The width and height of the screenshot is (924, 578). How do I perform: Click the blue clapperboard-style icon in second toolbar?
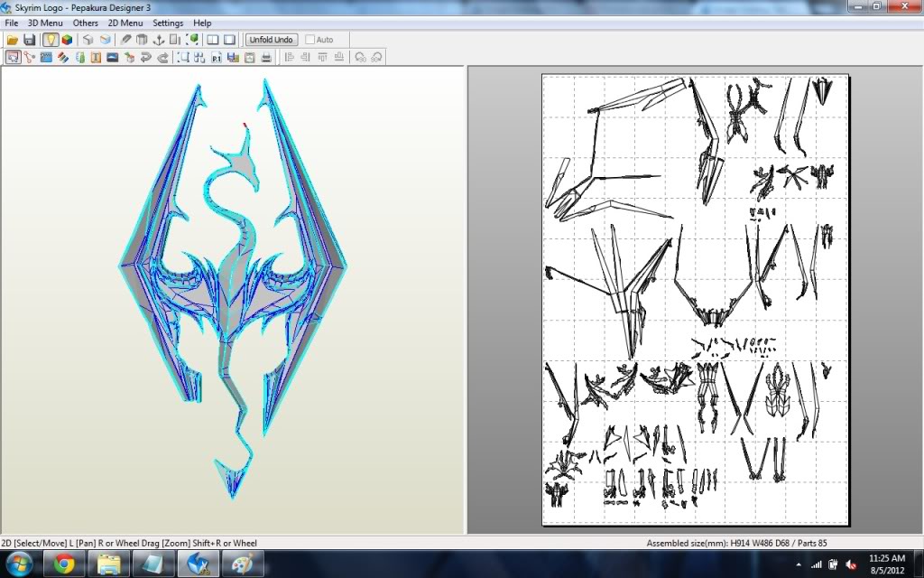46,57
